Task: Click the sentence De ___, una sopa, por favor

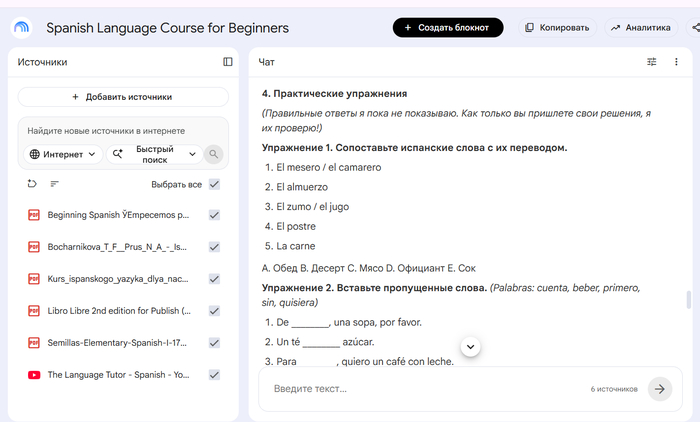Action: click(x=349, y=322)
